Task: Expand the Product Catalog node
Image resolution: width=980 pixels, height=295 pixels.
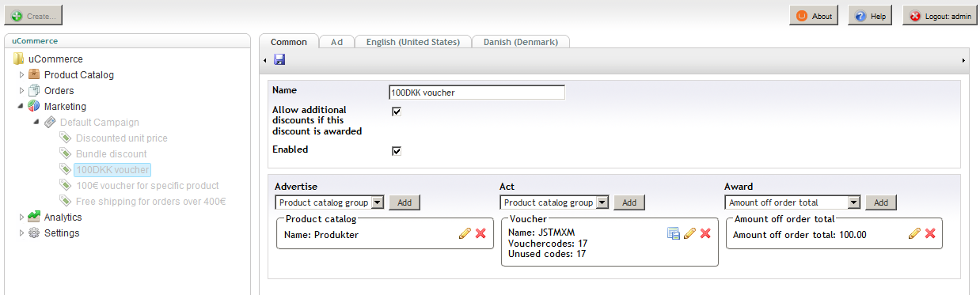Action: [22, 74]
